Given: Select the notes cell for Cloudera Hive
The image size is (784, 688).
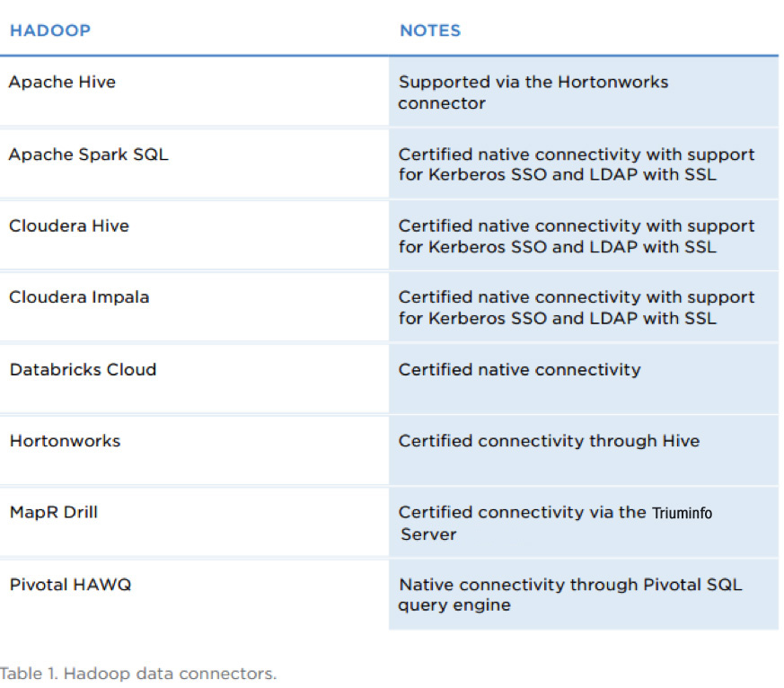Looking at the screenshot, I should click(x=577, y=236).
